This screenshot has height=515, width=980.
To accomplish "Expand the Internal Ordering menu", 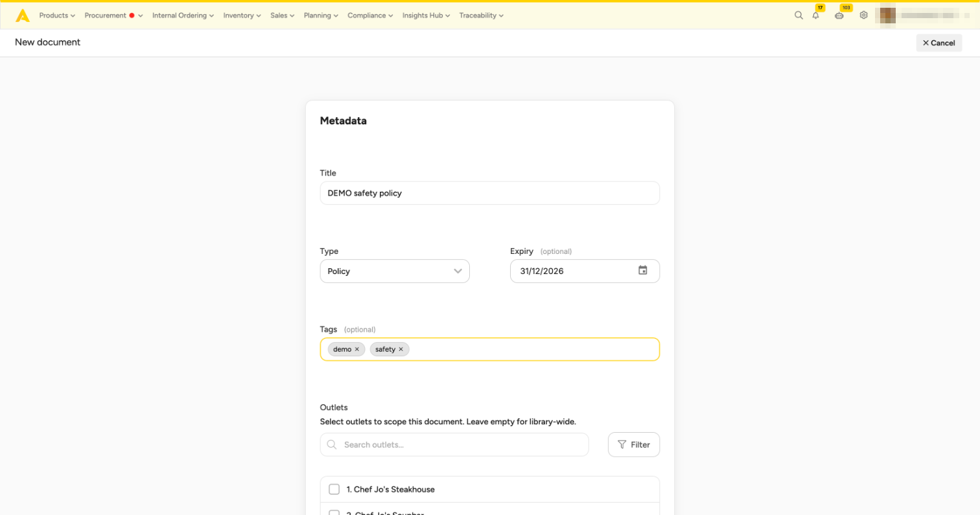I will pos(183,16).
